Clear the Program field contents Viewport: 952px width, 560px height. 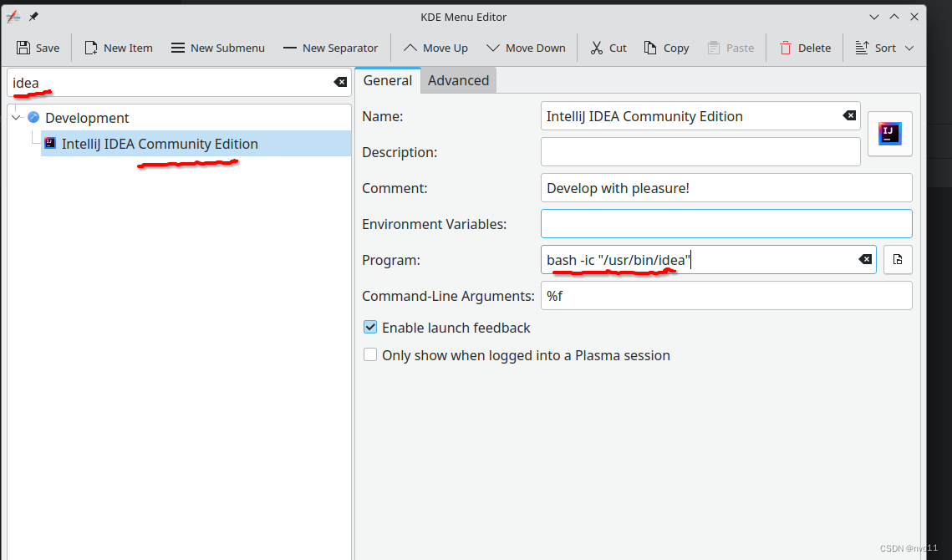[x=865, y=259]
